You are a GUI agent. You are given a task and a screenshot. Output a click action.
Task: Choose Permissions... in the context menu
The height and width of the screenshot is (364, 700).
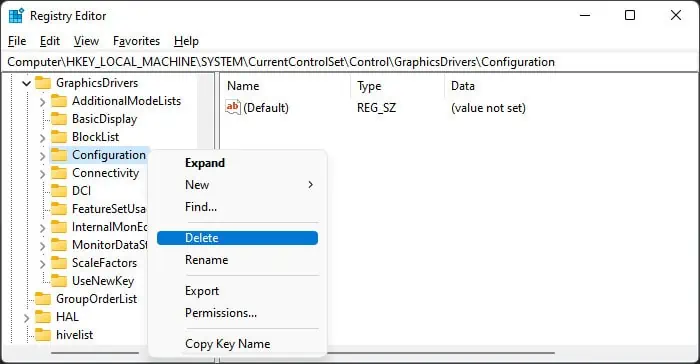[238, 313]
